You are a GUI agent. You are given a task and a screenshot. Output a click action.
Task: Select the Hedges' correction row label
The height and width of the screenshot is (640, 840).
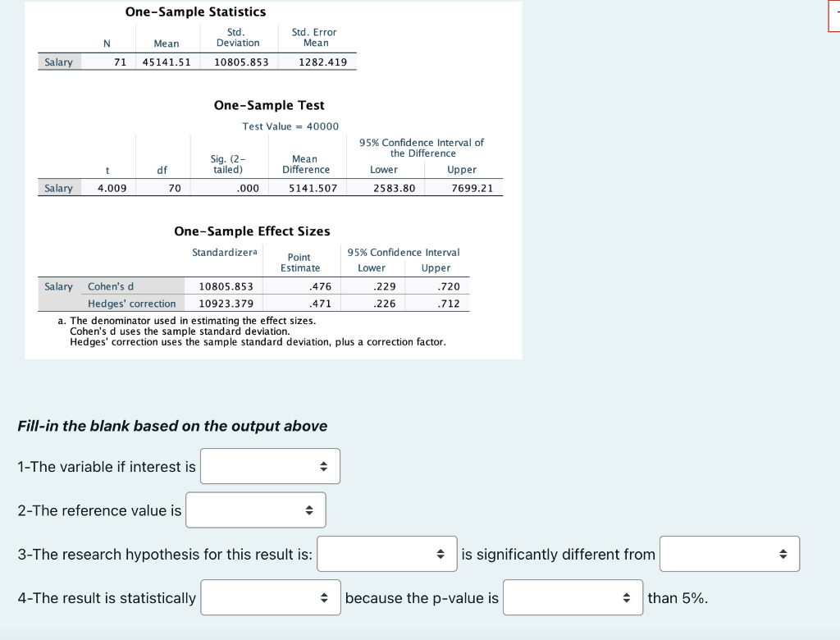coord(131,303)
